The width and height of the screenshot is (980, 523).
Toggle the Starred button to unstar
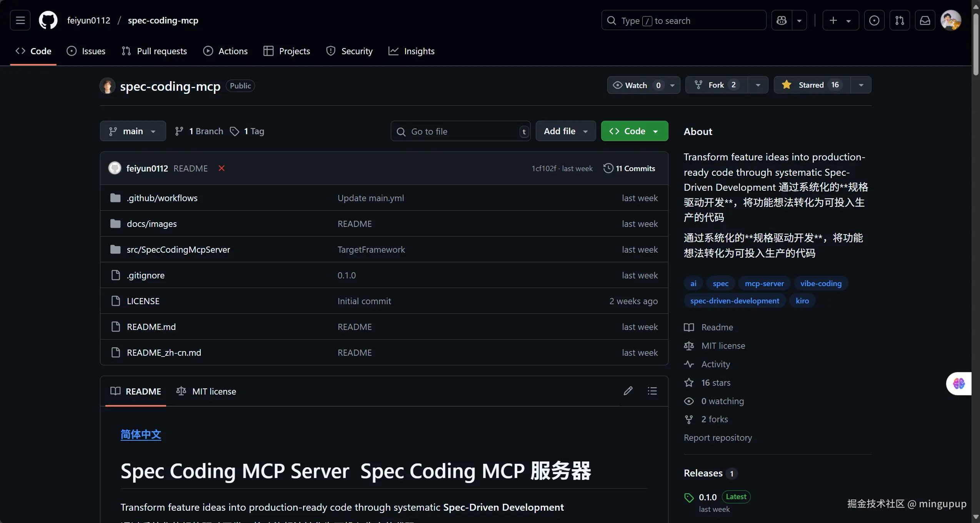click(x=812, y=85)
